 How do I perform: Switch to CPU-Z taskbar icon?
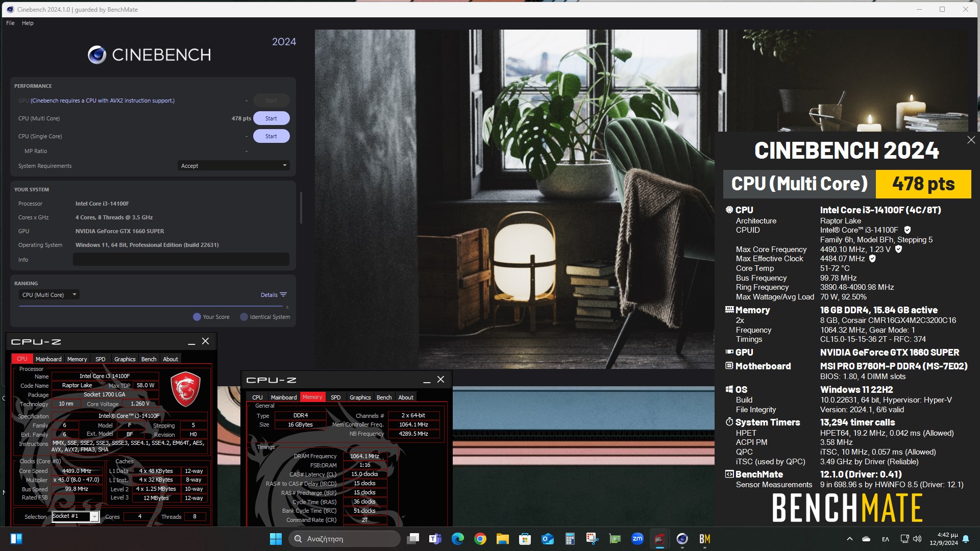pos(659,539)
